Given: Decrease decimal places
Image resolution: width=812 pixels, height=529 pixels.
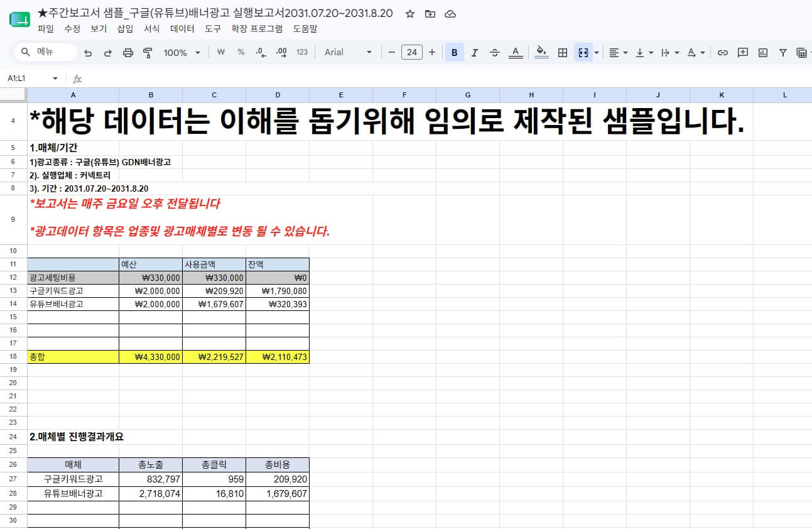Looking at the screenshot, I should point(261,52).
